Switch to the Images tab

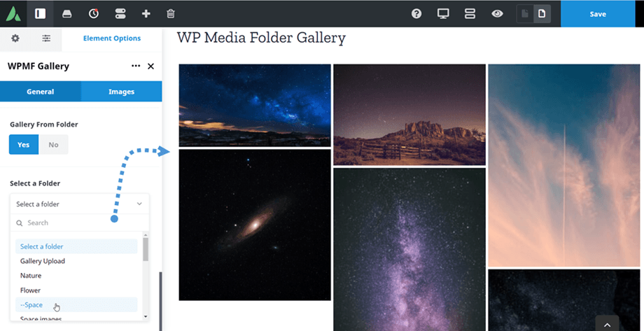pos(122,92)
